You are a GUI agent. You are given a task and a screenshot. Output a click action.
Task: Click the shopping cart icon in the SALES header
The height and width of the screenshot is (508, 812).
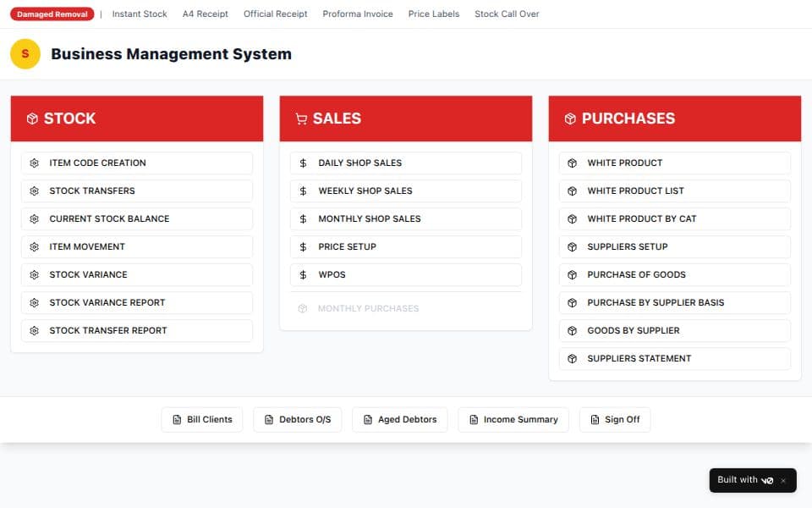tap(302, 119)
